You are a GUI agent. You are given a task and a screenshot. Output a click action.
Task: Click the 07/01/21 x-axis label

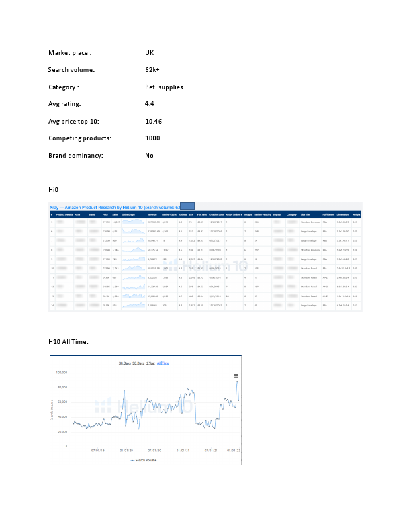pyautogui.click(x=211, y=451)
